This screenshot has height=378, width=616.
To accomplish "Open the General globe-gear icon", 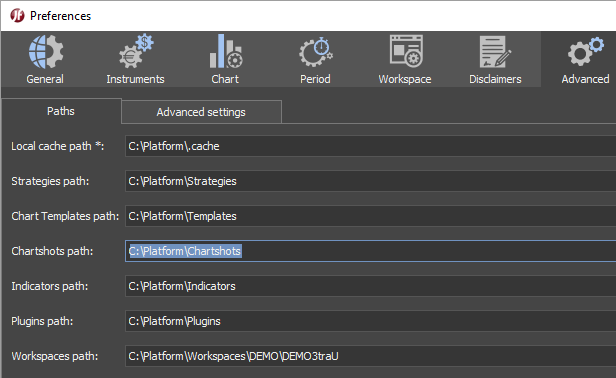I will click(x=46, y=52).
